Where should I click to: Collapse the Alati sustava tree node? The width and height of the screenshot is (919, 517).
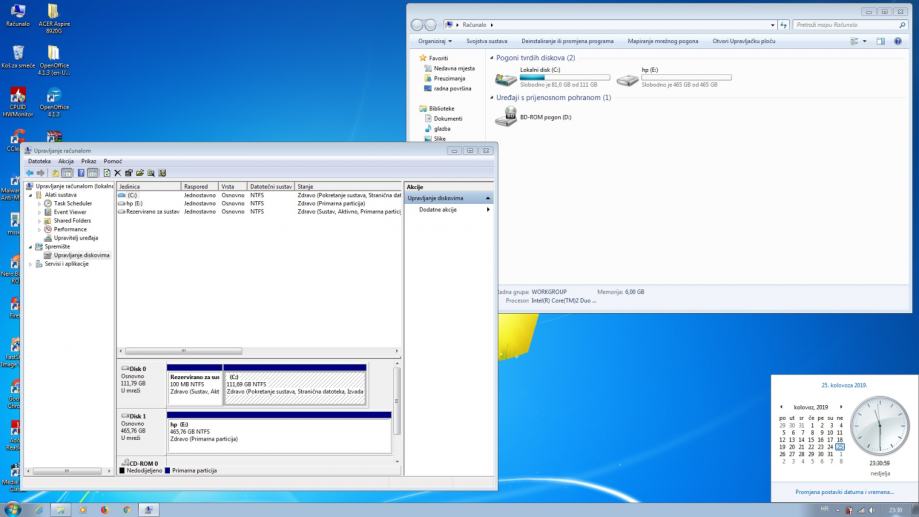(x=31, y=195)
